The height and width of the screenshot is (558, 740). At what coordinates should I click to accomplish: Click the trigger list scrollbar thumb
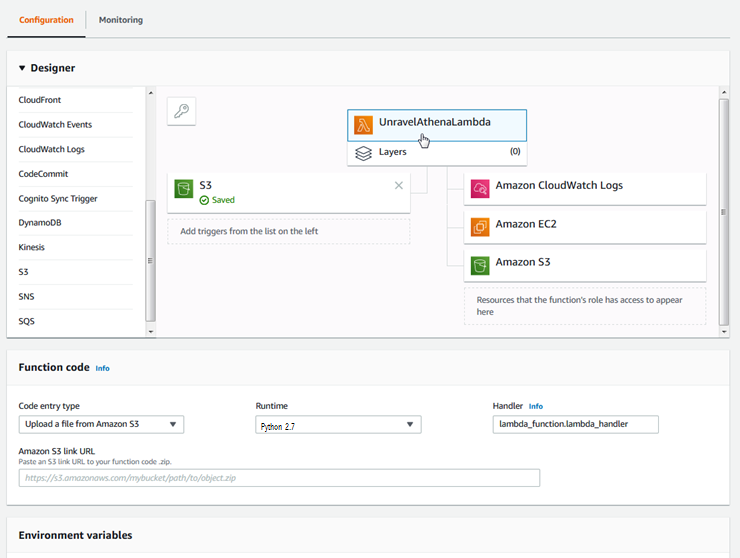pyautogui.click(x=151, y=261)
